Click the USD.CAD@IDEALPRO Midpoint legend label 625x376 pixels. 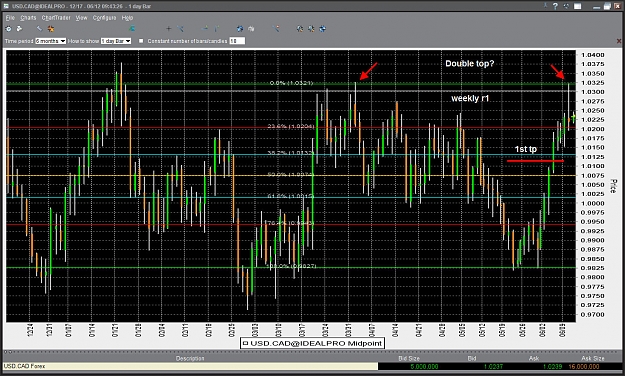316,343
